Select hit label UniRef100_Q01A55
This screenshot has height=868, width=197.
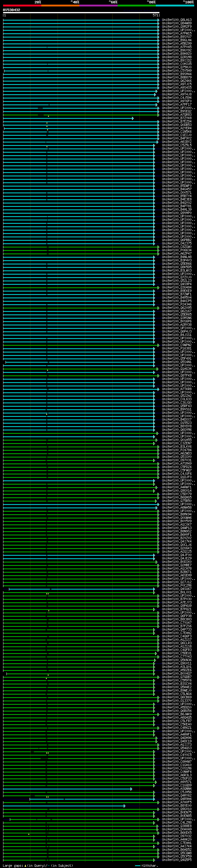tap(177, 440)
